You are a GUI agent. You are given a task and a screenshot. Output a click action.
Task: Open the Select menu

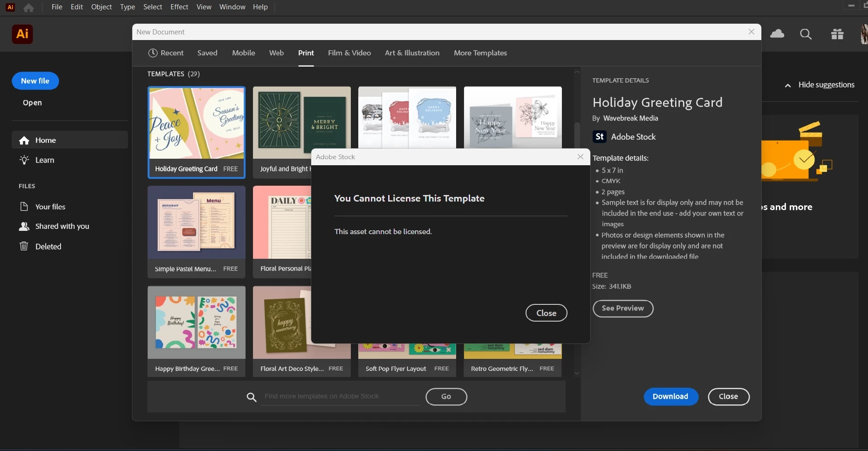[153, 7]
